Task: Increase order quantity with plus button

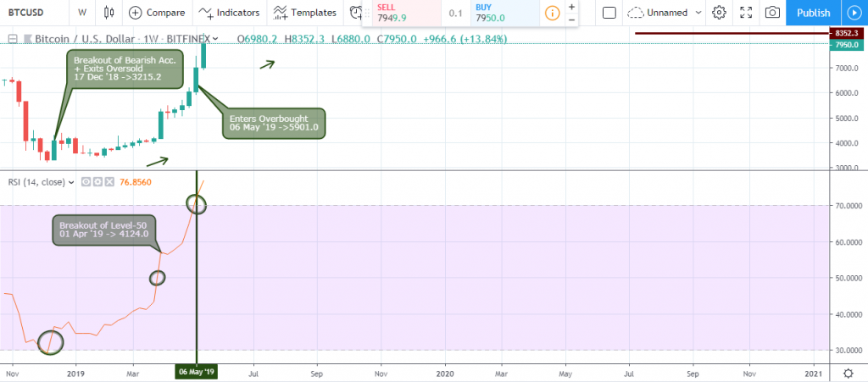Action: click(572, 7)
